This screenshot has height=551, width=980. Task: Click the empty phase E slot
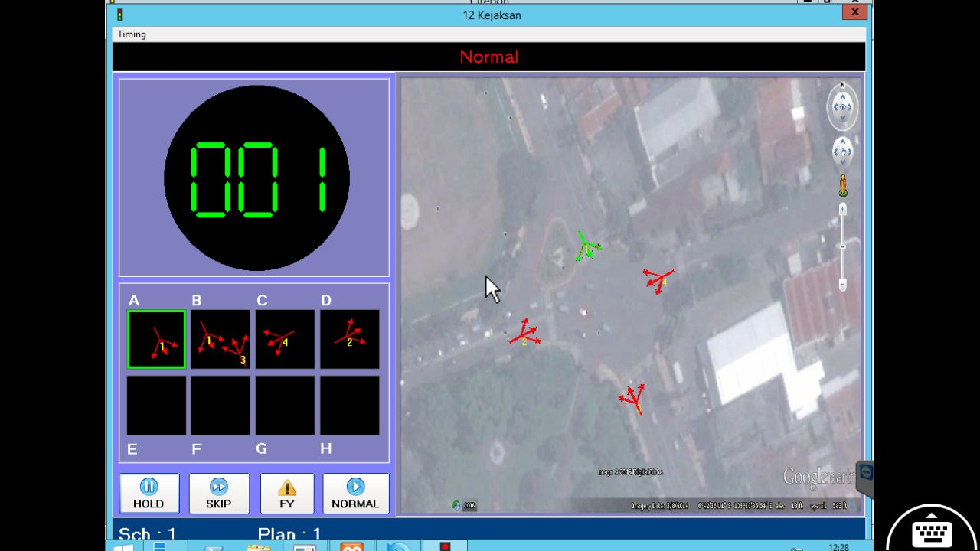(156, 406)
